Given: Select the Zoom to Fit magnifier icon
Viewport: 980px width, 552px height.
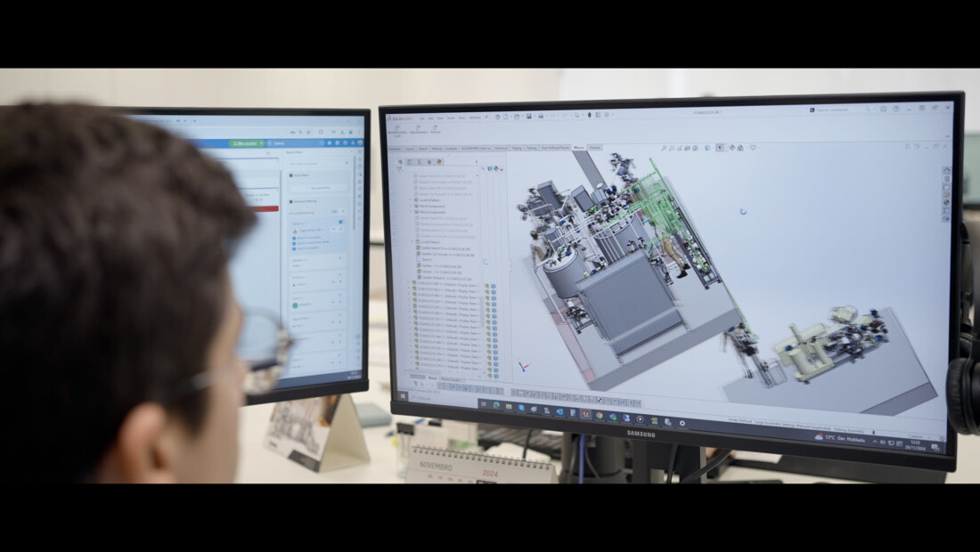Looking at the screenshot, I should click(664, 148).
